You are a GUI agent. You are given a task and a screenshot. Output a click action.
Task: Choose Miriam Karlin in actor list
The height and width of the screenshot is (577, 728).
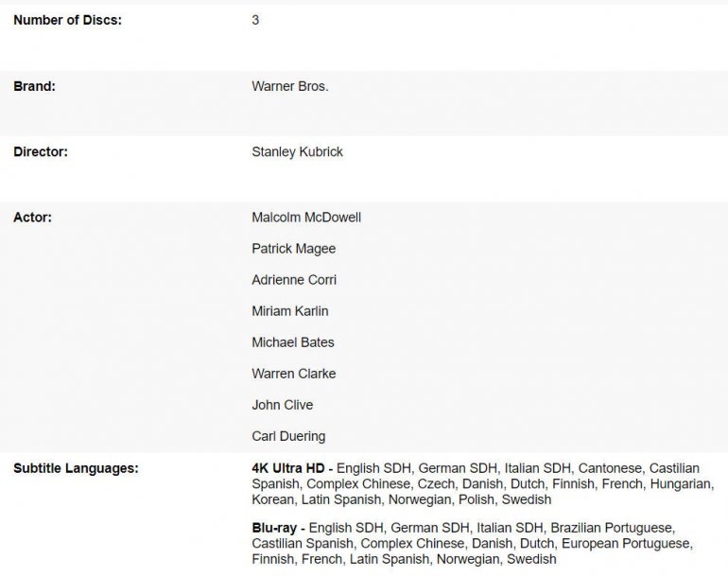[290, 311]
